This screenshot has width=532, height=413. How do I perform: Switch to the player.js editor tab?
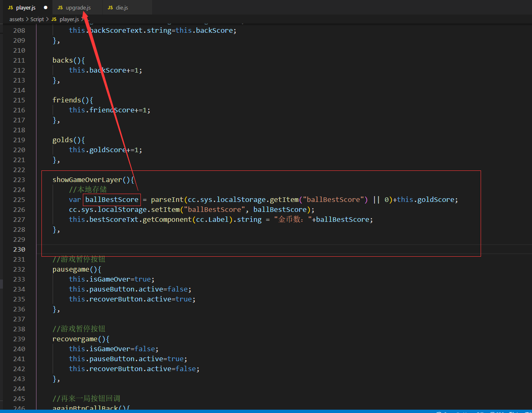coord(26,7)
